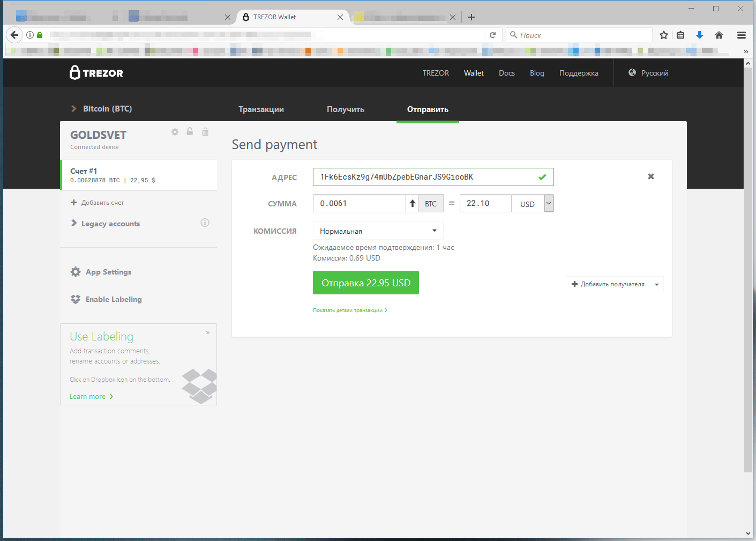The width and height of the screenshot is (756, 541).
Task: Click the padlock icon next to GOLDSVET
Action: [x=190, y=131]
